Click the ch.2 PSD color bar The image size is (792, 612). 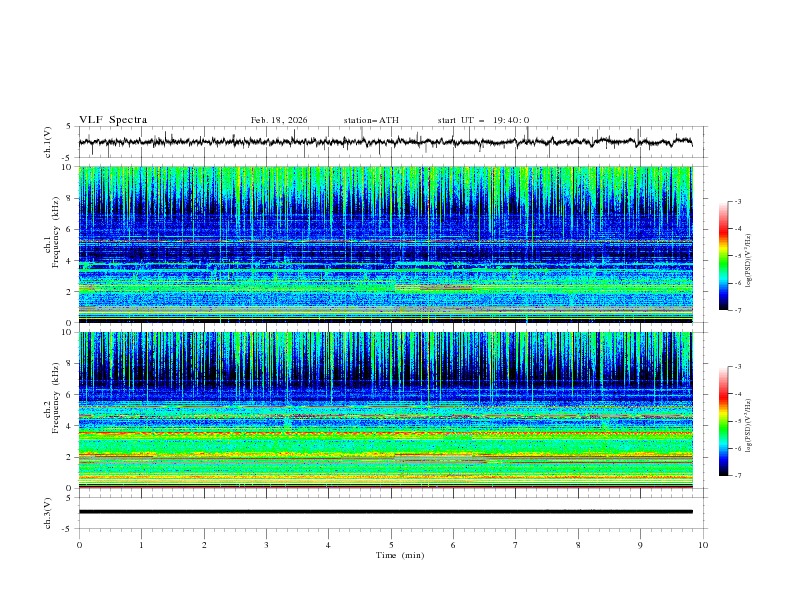(723, 421)
